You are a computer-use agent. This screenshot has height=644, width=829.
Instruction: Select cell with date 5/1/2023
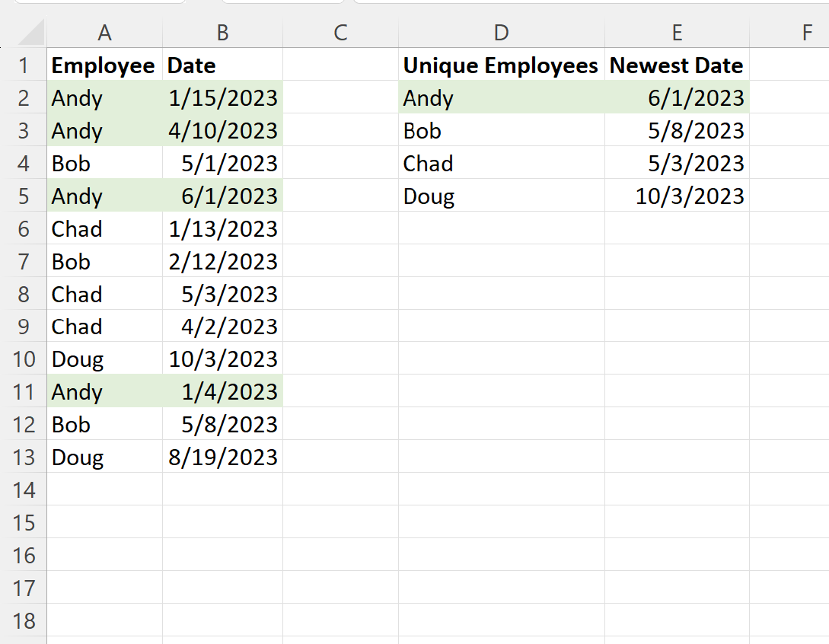(222, 164)
